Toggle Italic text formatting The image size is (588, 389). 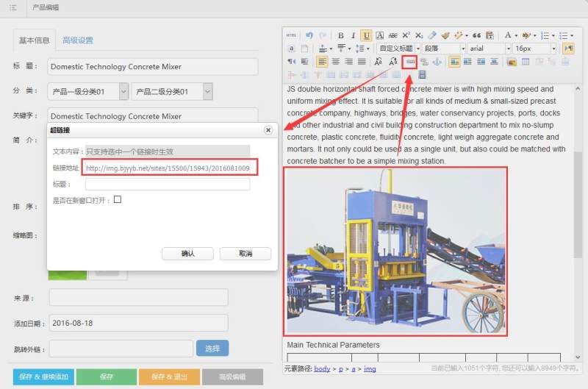click(354, 35)
